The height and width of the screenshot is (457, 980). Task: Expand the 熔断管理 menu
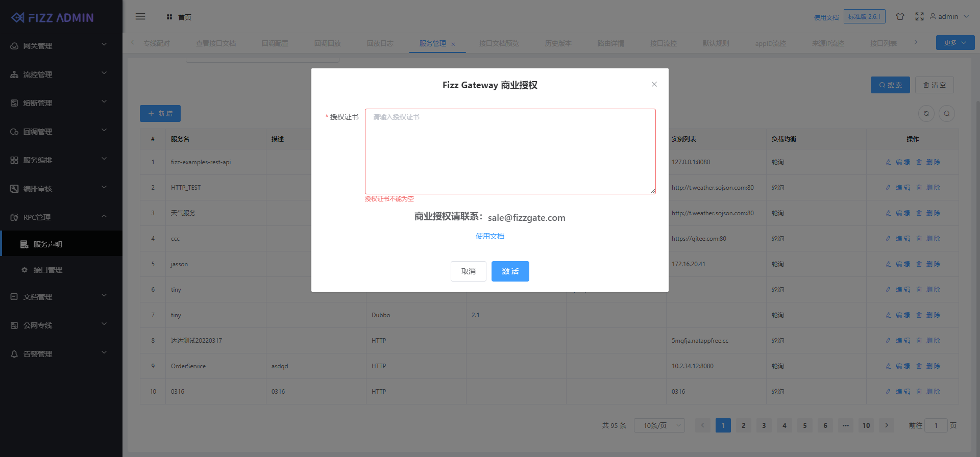pyautogui.click(x=104, y=101)
